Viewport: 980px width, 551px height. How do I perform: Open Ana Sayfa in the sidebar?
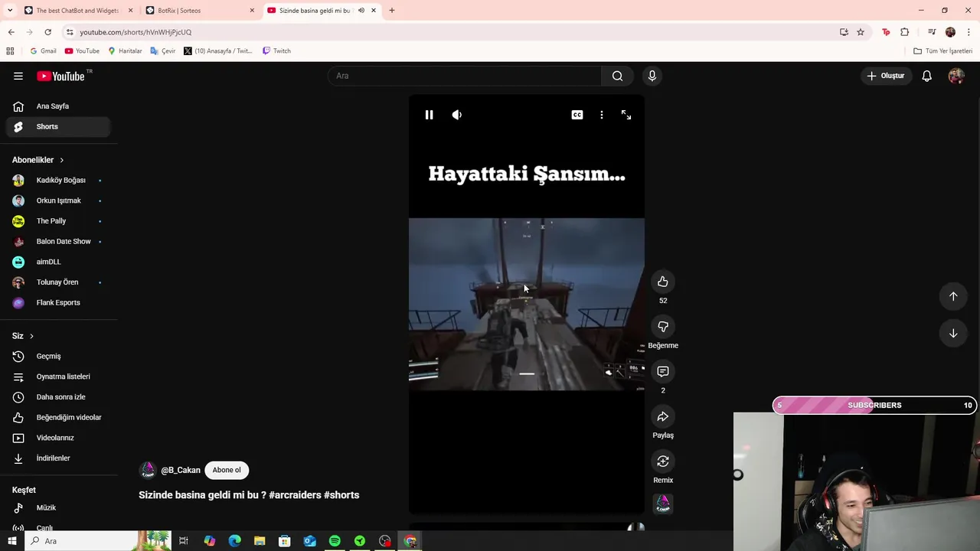(58, 106)
